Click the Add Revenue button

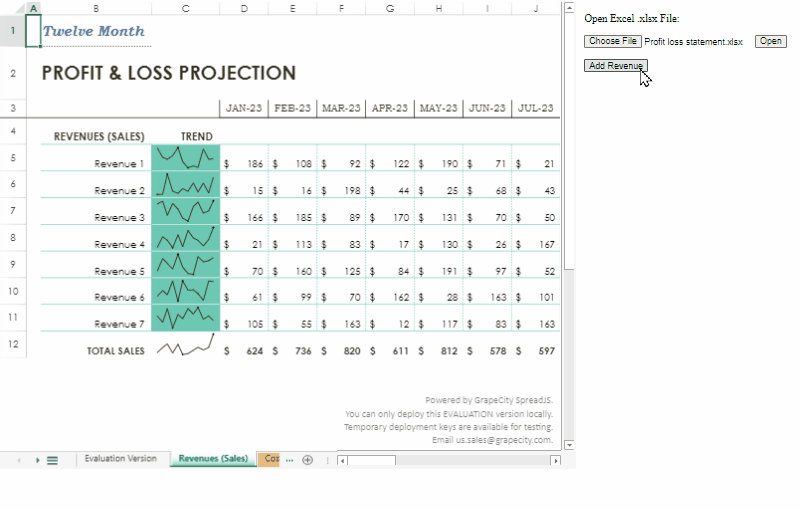(x=616, y=66)
